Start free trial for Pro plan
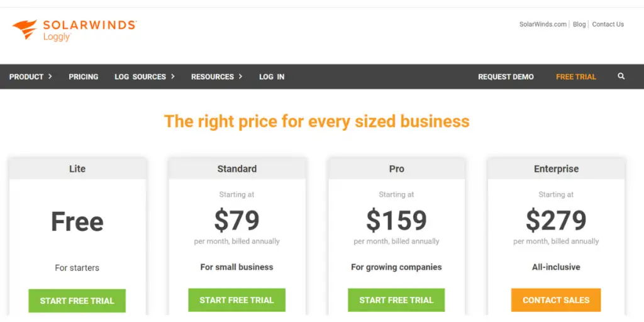 (396, 300)
